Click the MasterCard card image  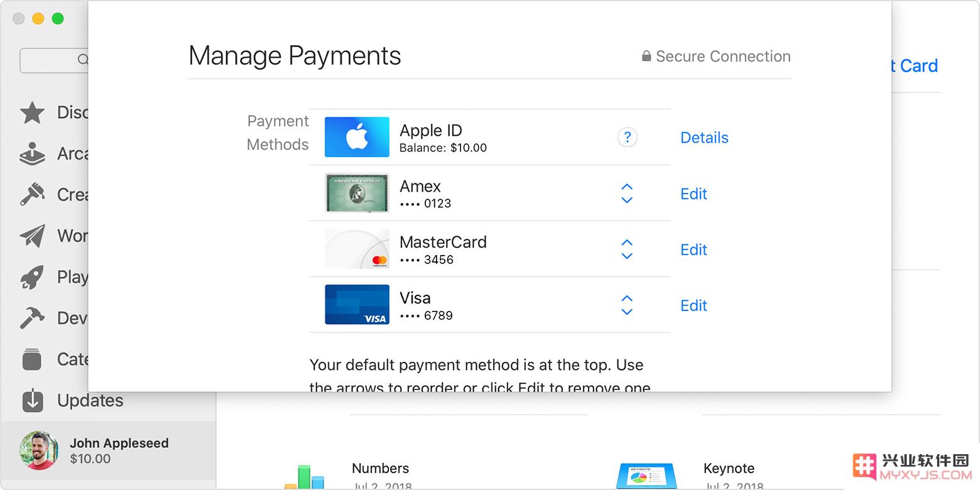click(x=357, y=249)
